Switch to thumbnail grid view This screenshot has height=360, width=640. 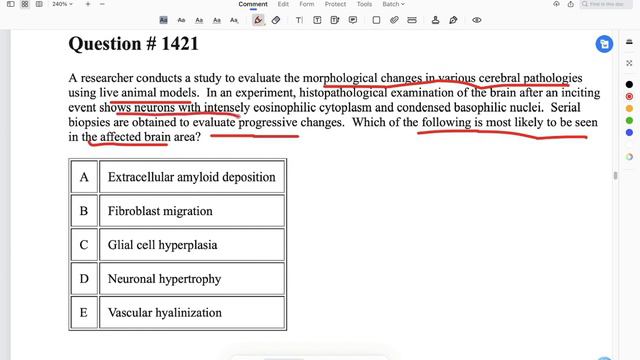[25, 4]
